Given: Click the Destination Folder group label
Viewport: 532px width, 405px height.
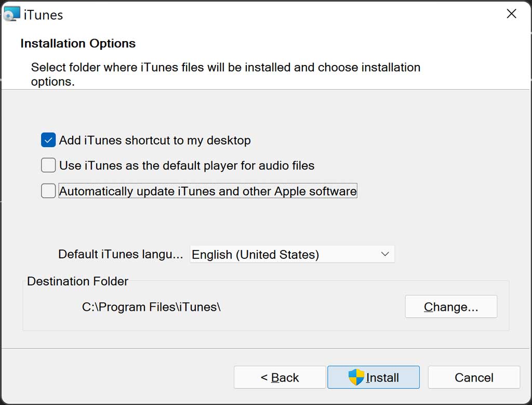Looking at the screenshot, I should (78, 281).
